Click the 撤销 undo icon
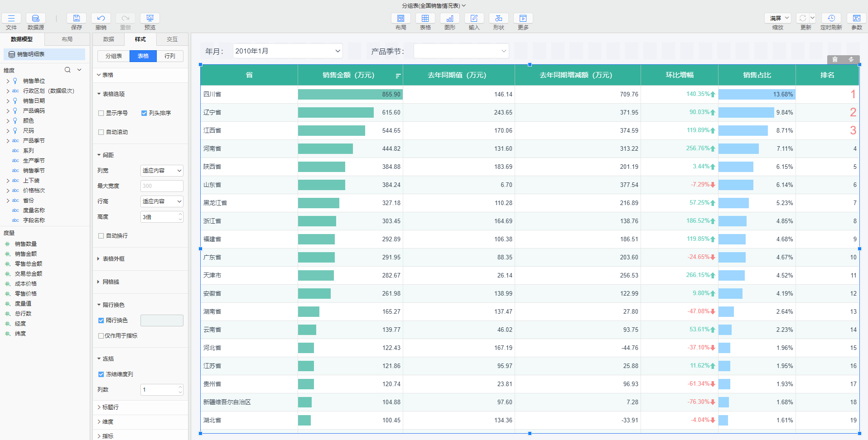 (x=101, y=18)
